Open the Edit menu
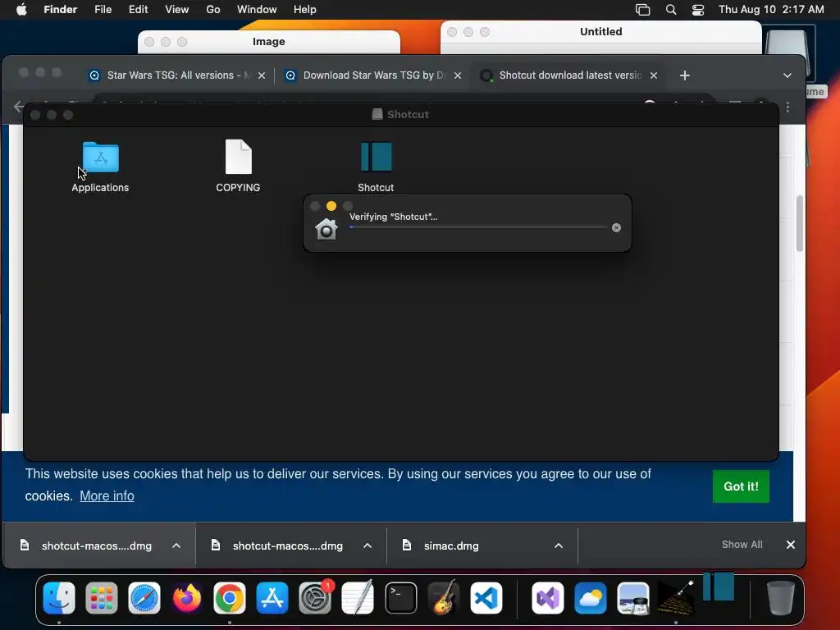Image resolution: width=840 pixels, height=630 pixels. point(138,10)
